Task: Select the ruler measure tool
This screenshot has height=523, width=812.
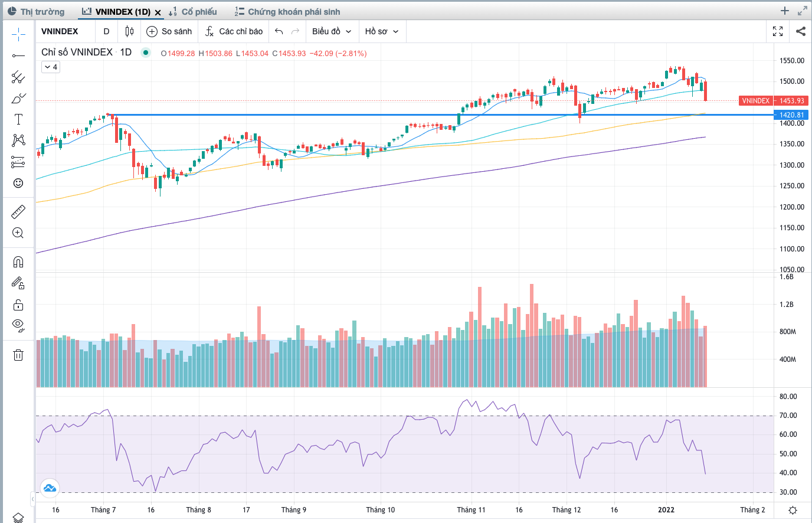Action: pyautogui.click(x=18, y=211)
